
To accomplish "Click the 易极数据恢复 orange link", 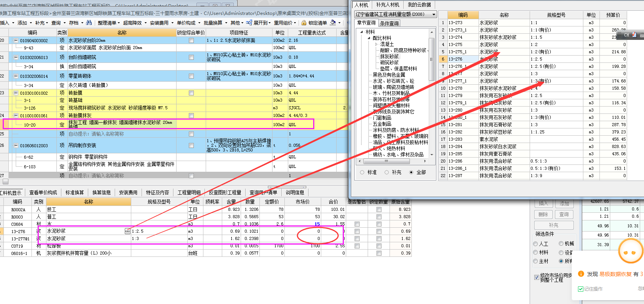I will [615, 274].
